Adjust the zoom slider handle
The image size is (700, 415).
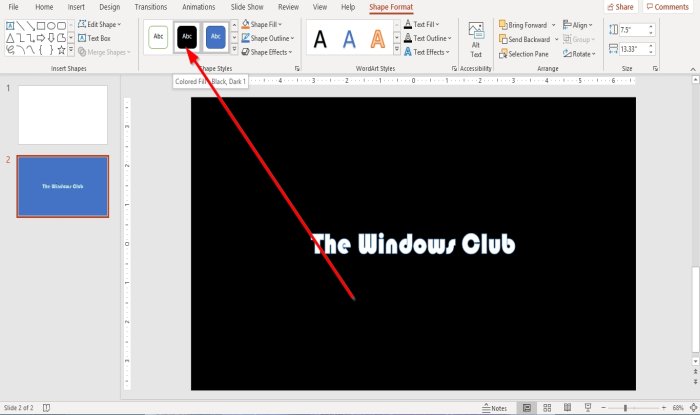click(625, 408)
